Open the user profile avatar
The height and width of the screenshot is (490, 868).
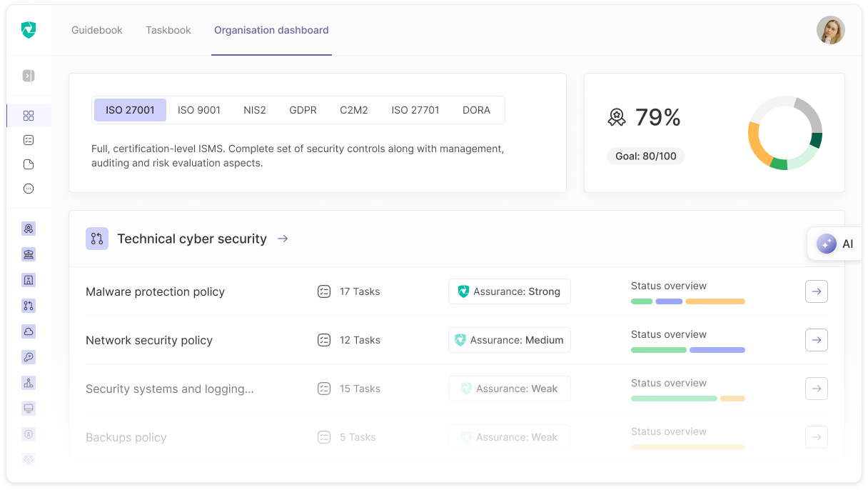831,30
